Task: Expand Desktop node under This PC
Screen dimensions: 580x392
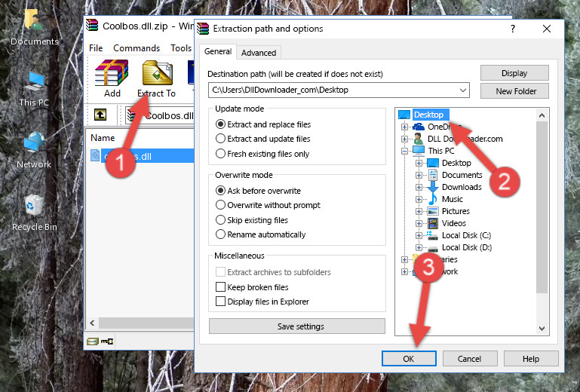Action: click(x=419, y=163)
